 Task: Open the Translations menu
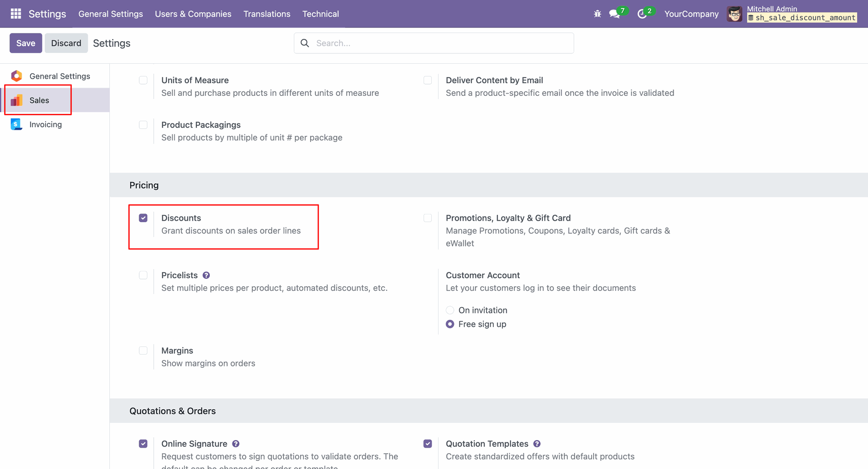(267, 14)
